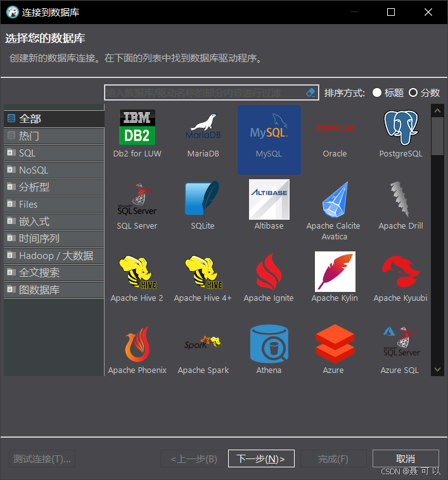Clear the filter using the eraser icon

[311, 92]
